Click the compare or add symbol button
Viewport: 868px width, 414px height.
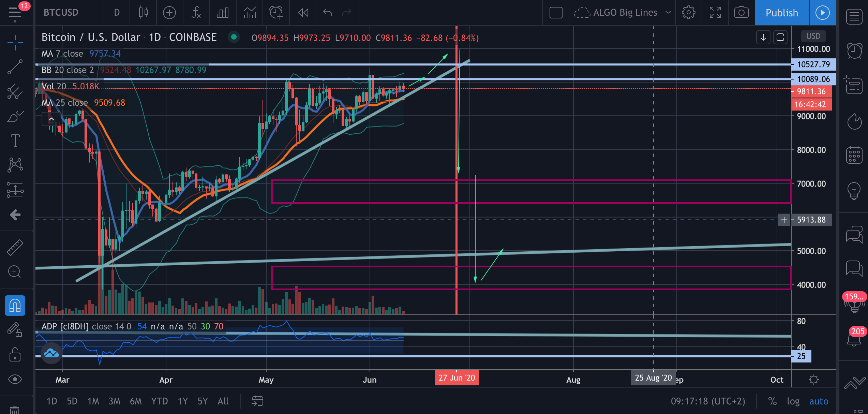(x=169, y=13)
